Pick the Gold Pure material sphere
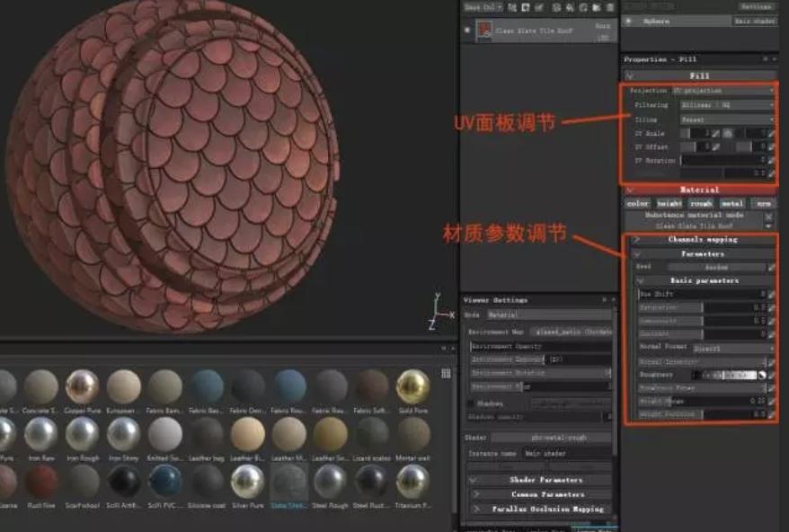 [412, 386]
